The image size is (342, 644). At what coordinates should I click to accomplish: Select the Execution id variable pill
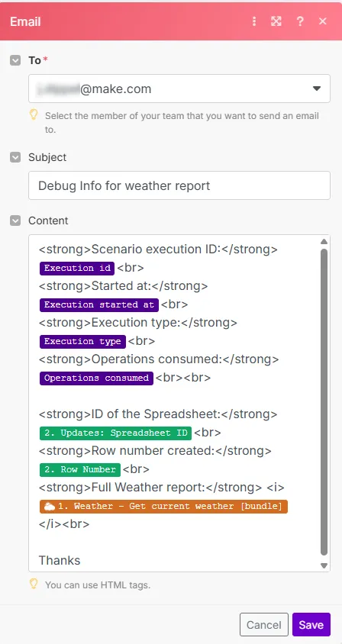tap(77, 269)
